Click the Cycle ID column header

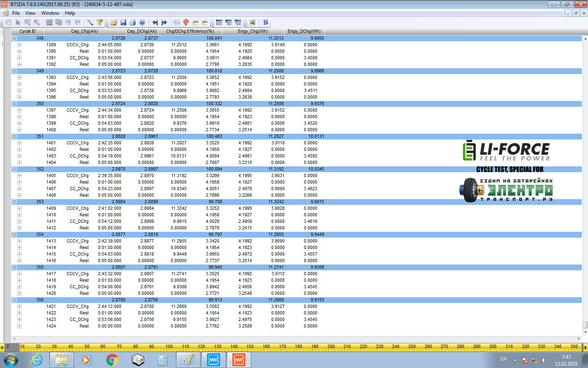click(28, 31)
